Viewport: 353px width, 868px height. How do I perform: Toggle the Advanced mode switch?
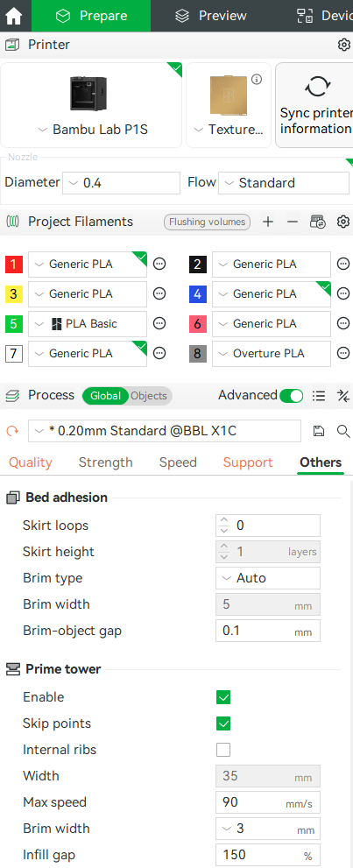click(x=291, y=395)
